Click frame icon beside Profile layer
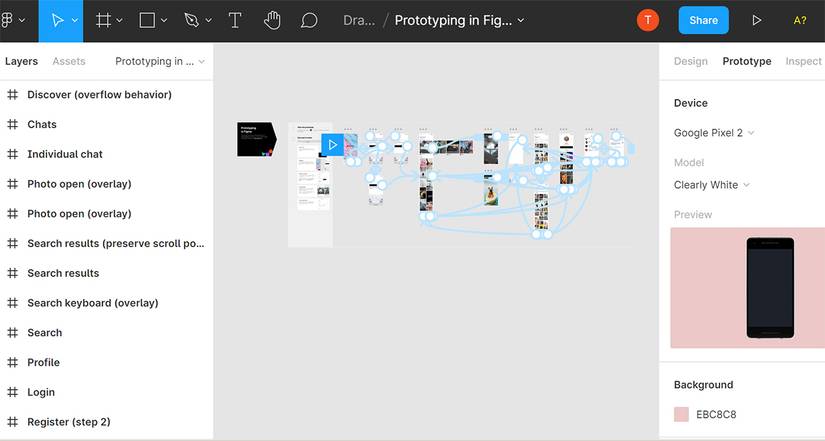825x441 pixels. point(13,362)
